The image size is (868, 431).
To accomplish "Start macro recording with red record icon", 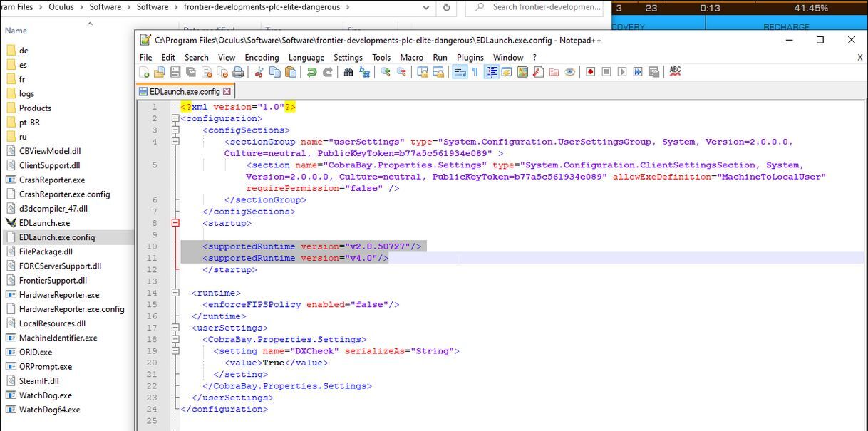I will (x=590, y=72).
